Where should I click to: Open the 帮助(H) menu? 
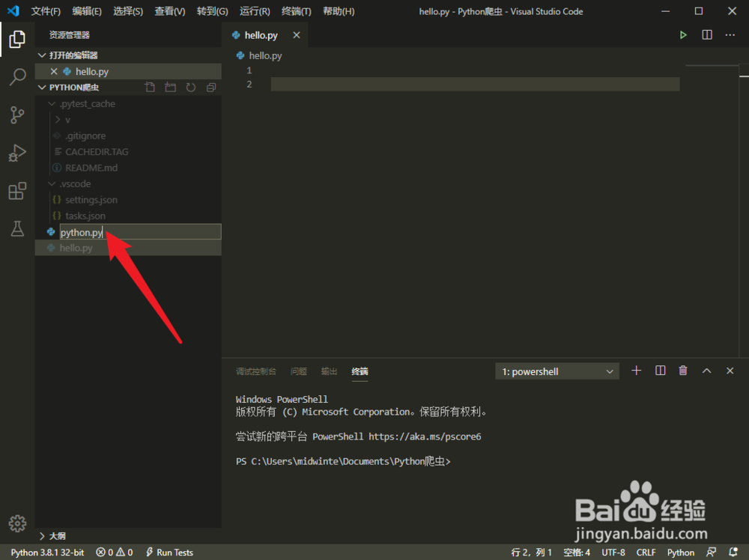339,11
